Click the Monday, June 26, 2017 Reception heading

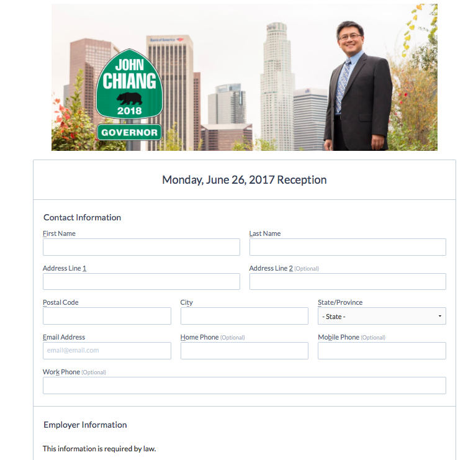pyautogui.click(x=245, y=180)
